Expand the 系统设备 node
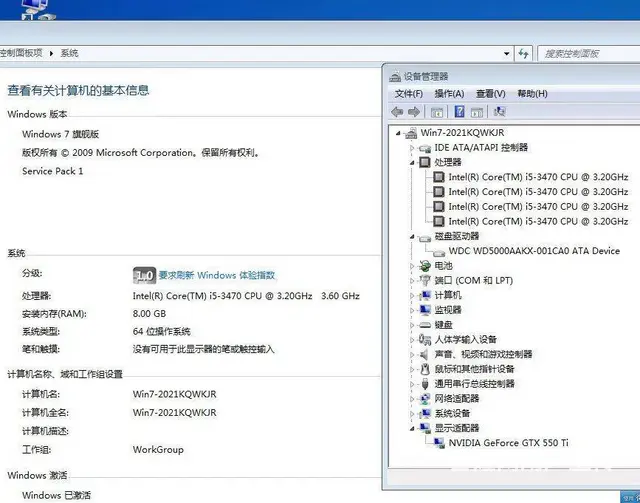The height and width of the screenshot is (503, 640). [x=412, y=414]
